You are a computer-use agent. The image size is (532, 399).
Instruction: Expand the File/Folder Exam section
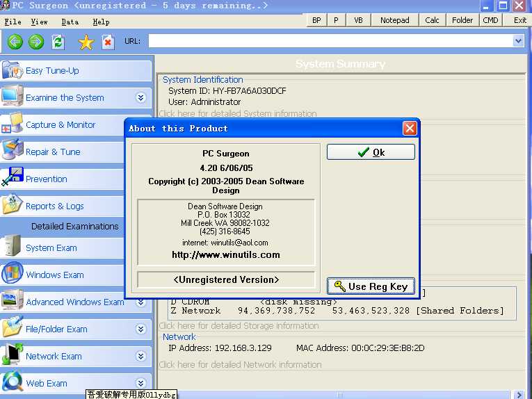point(140,329)
